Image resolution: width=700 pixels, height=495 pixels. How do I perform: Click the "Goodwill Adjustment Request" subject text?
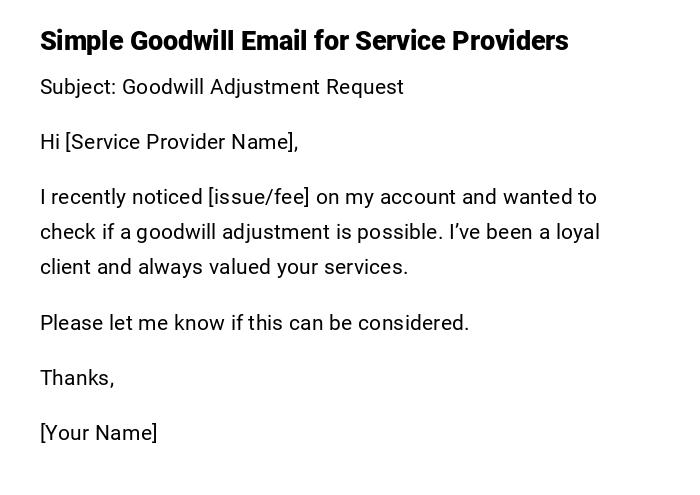263,87
